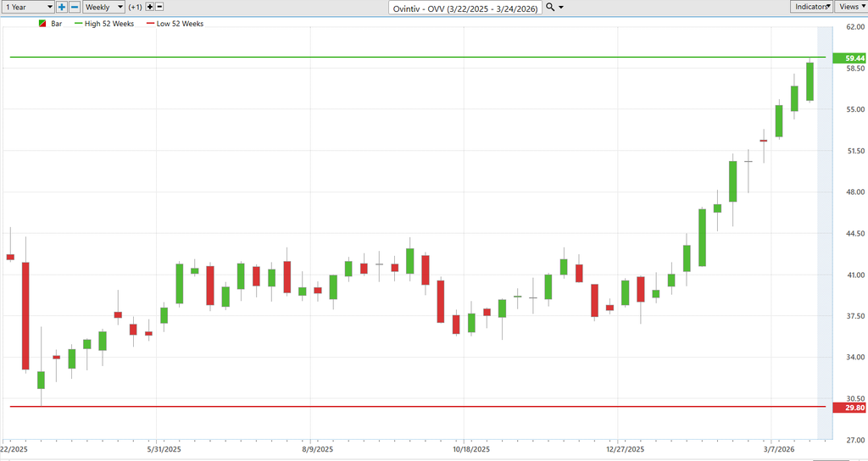Screen dimensions: 868x461
Task: Click the latest green candlestick bar
Action: 810,82
